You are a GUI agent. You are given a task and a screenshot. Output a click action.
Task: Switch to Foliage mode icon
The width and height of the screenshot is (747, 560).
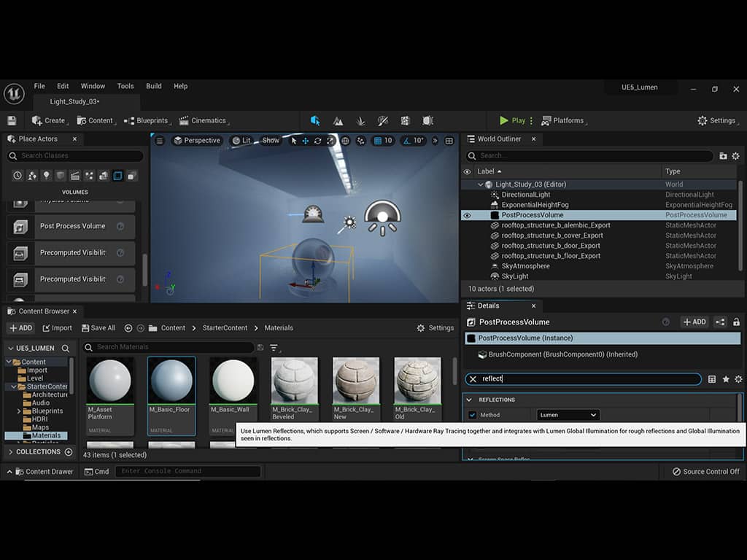tap(360, 120)
